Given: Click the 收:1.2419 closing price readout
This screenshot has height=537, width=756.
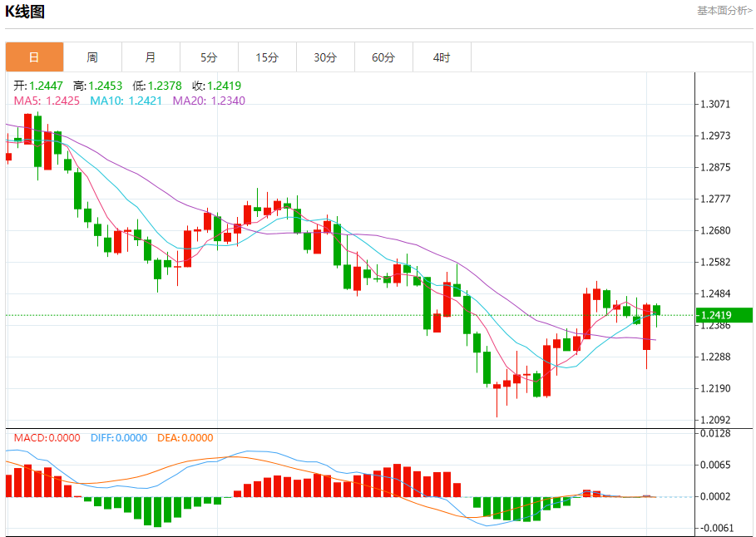Looking at the screenshot, I should point(216,86).
